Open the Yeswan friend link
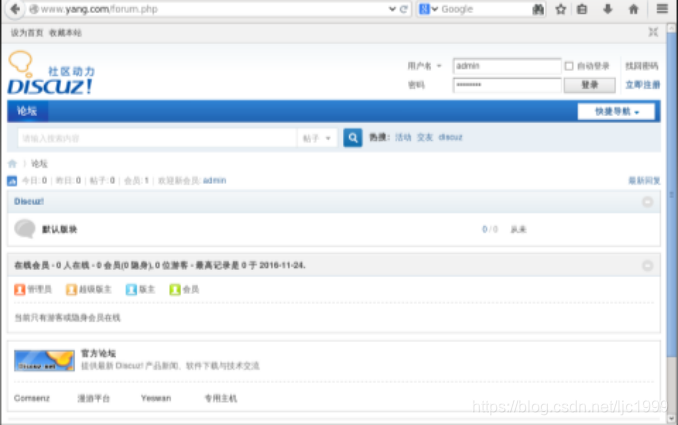Viewport: 678px width, 425px height. pos(156,398)
